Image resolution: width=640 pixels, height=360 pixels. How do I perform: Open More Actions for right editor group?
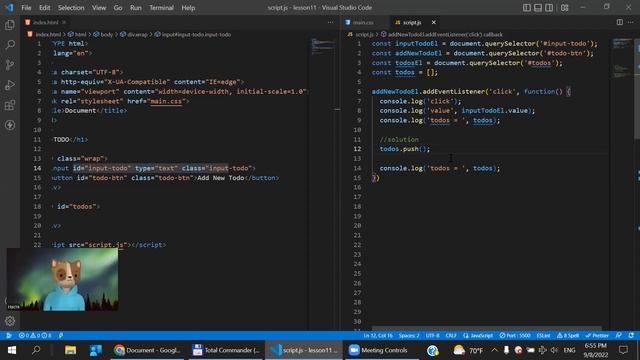[x=631, y=22]
